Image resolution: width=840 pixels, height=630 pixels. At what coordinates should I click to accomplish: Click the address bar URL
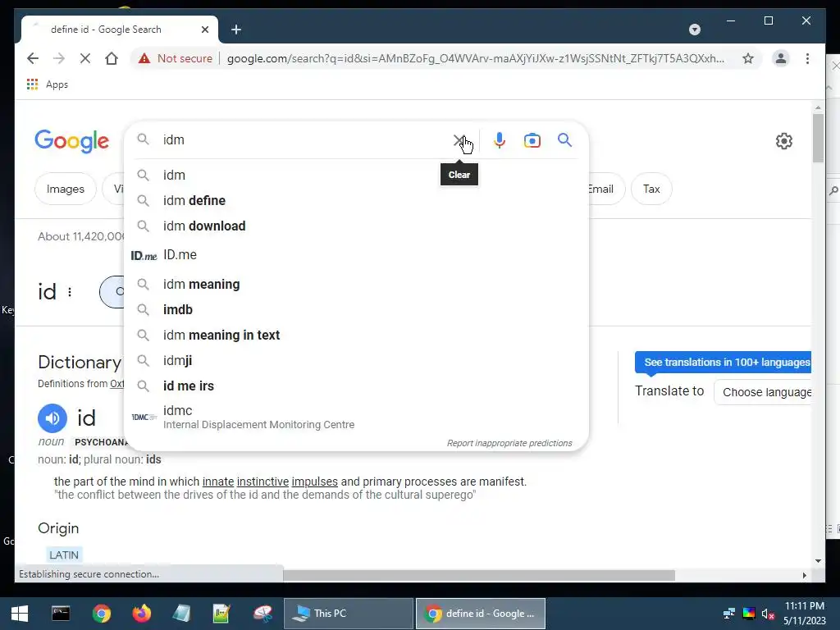pyautogui.click(x=475, y=58)
